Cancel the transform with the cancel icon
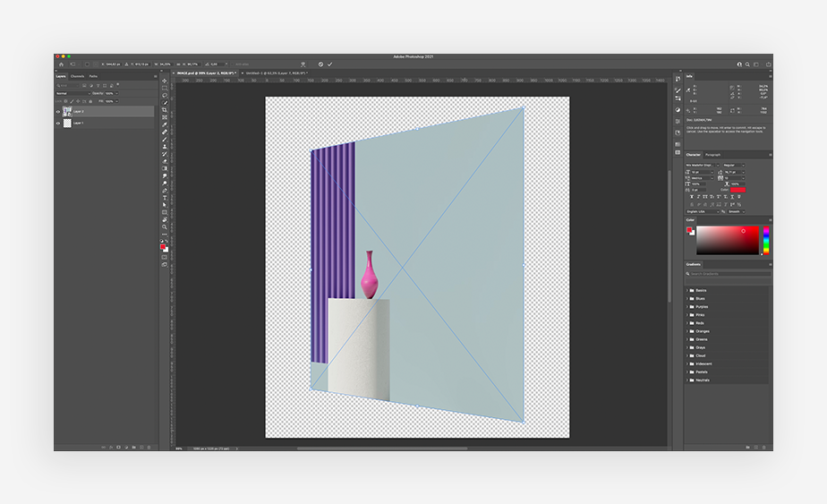The image size is (827, 504). pyautogui.click(x=320, y=64)
